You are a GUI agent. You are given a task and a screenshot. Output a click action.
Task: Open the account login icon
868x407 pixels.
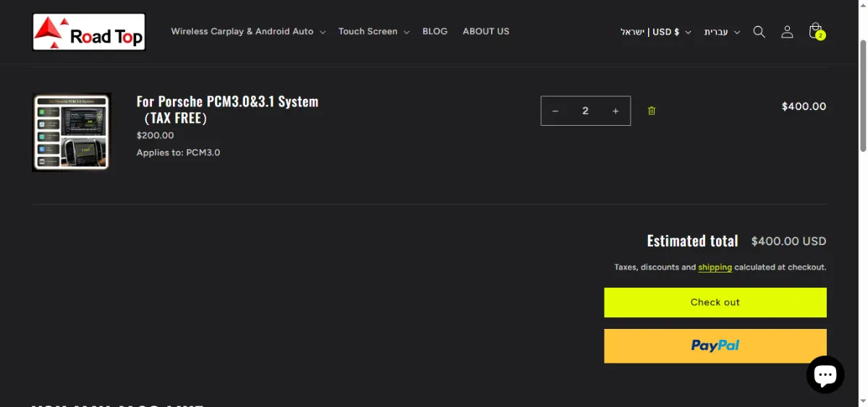point(787,32)
